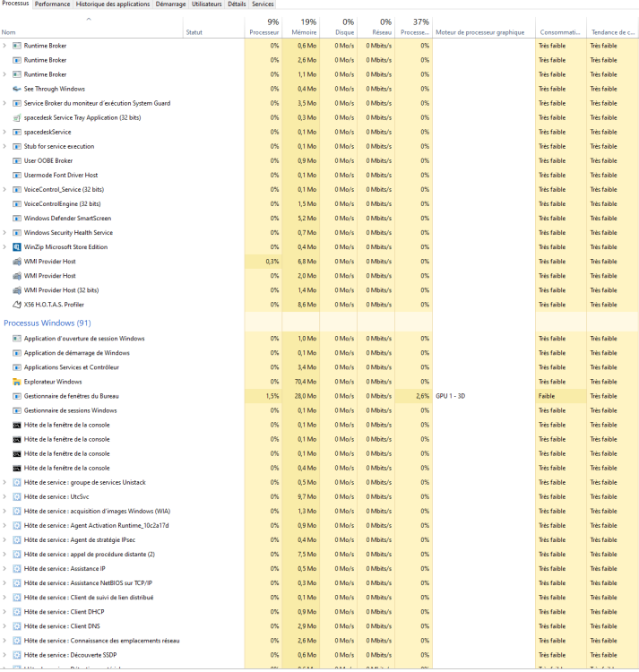Click the gear icon of Hôte de service : Découverte SSDP

(x=17, y=655)
